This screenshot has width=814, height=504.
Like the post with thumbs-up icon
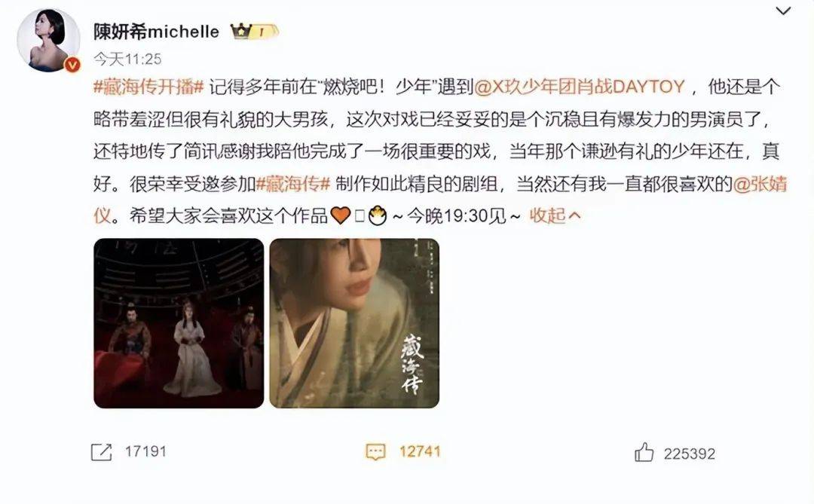pos(644,453)
